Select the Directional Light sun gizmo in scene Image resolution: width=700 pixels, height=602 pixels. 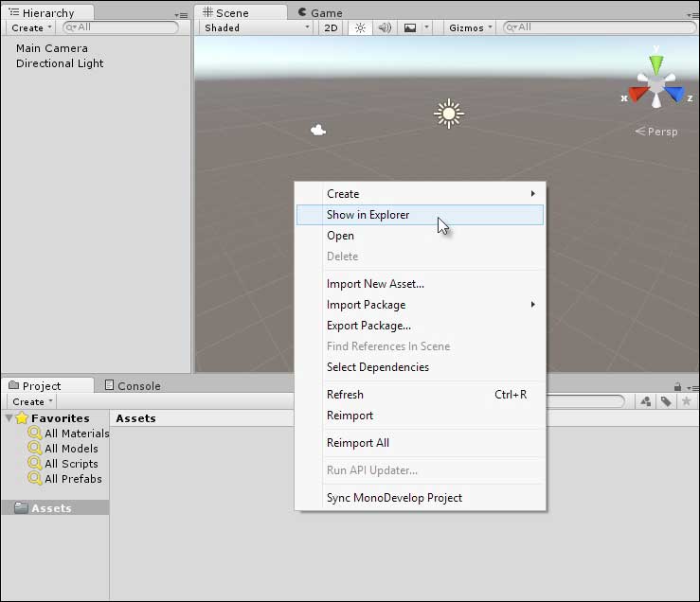coord(448,114)
